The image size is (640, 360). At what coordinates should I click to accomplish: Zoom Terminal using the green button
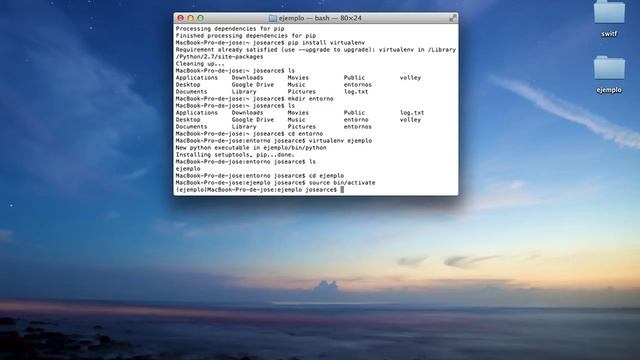[200, 18]
